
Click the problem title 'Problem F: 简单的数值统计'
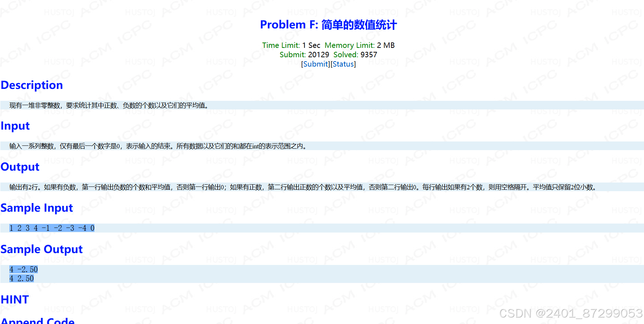[328, 25]
